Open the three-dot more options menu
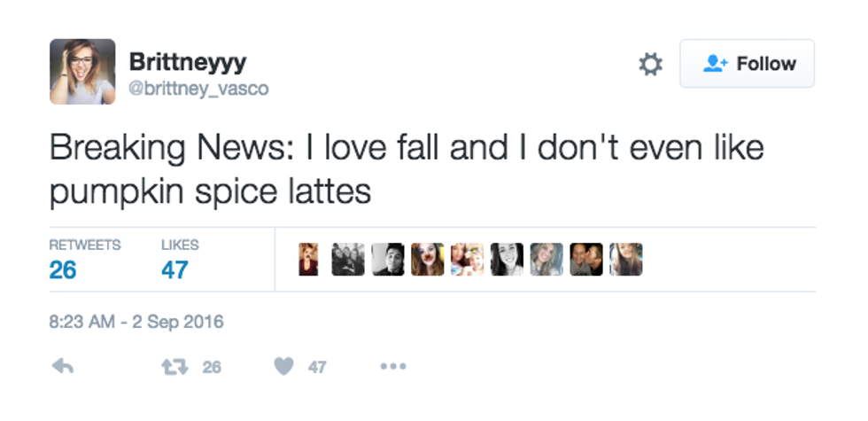 (392, 366)
